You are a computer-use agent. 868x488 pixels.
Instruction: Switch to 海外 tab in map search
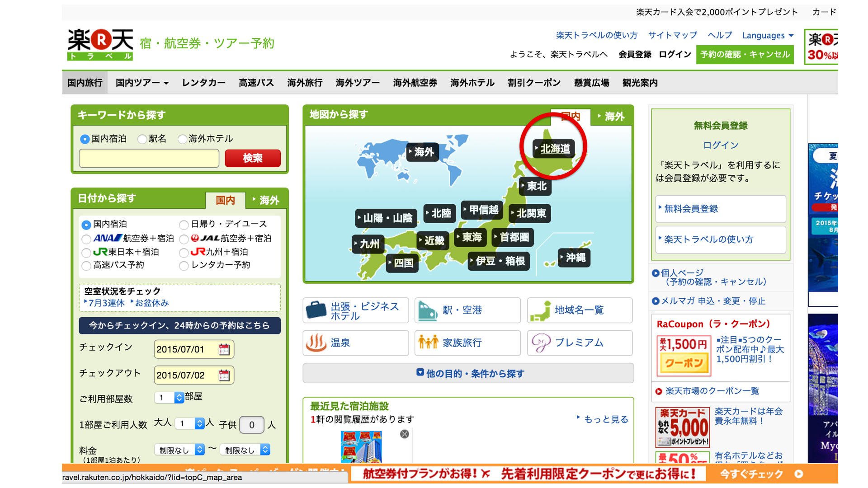(611, 117)
